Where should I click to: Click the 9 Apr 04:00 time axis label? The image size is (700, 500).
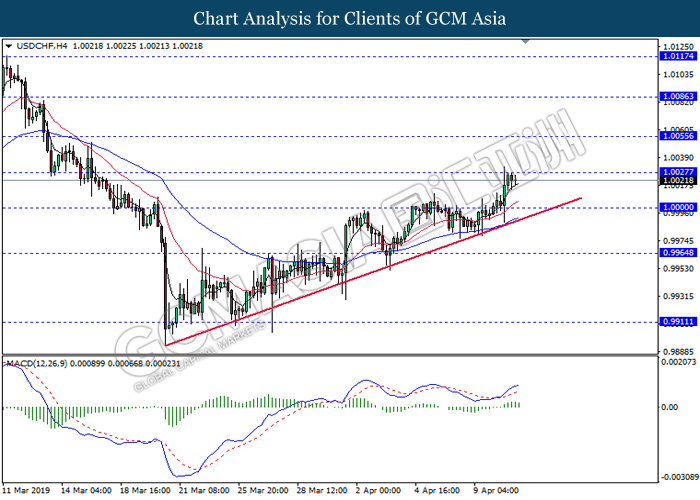497,491
